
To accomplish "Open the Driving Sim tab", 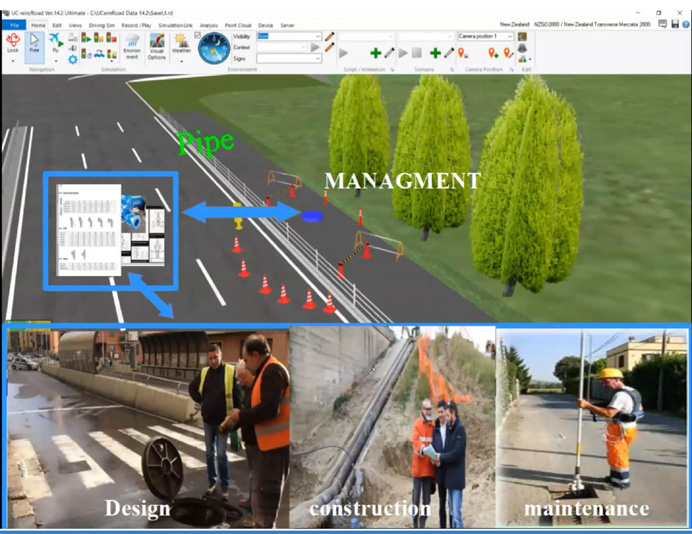I will click(102, 26).
